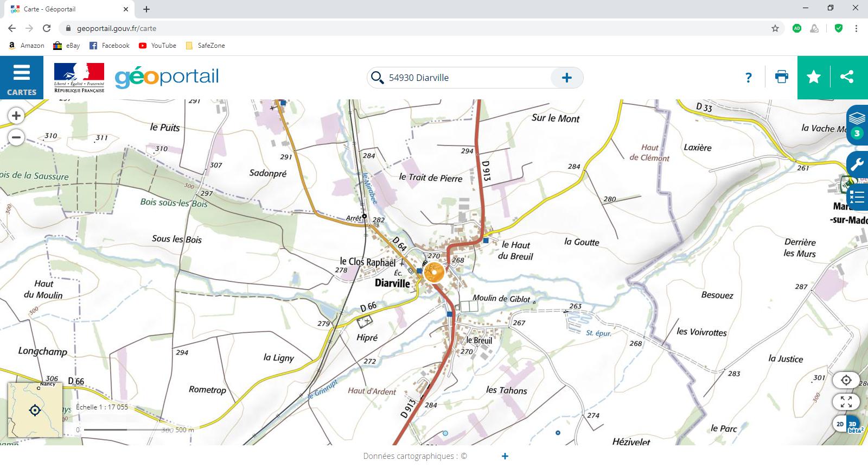Click the geolocate me target button
Image resolution: width=868 pixels, height=467 pixels.
click(846, 380)
